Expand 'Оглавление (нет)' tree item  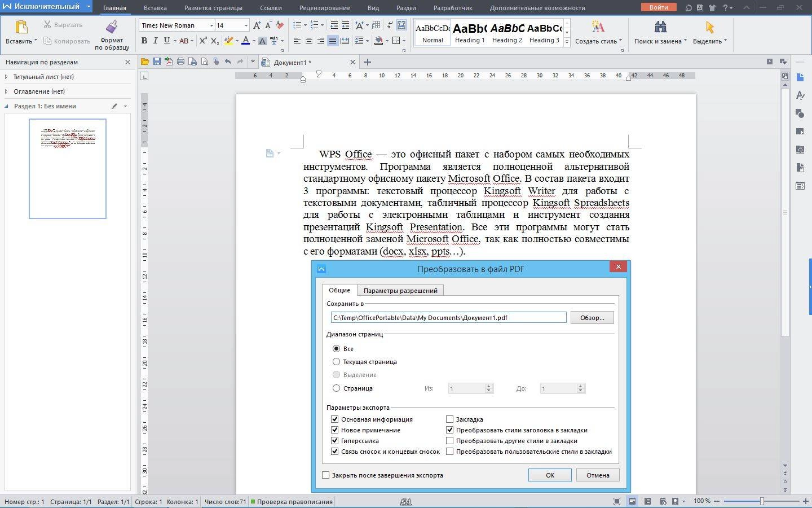pos(6,91)
